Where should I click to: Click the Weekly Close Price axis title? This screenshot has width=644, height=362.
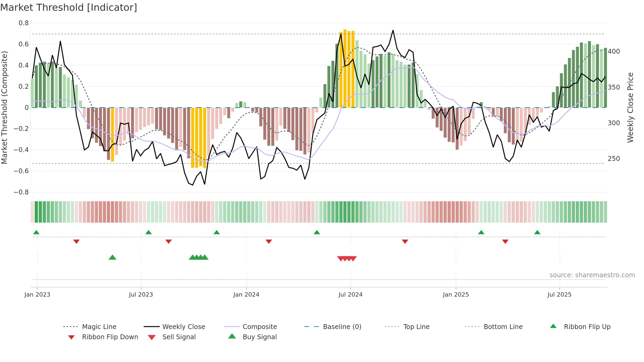630,108
